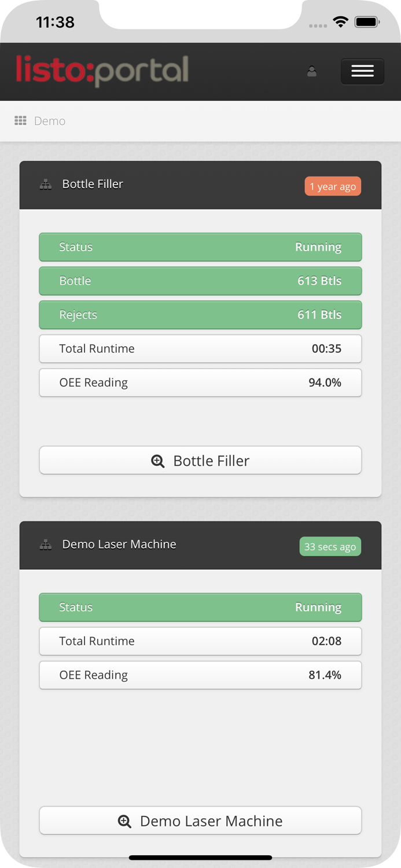
Task: Click the grid icon beside Demo
Action: coord(20,121)
